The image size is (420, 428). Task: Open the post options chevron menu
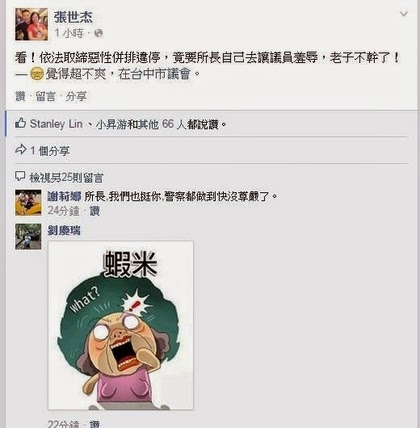404,14
